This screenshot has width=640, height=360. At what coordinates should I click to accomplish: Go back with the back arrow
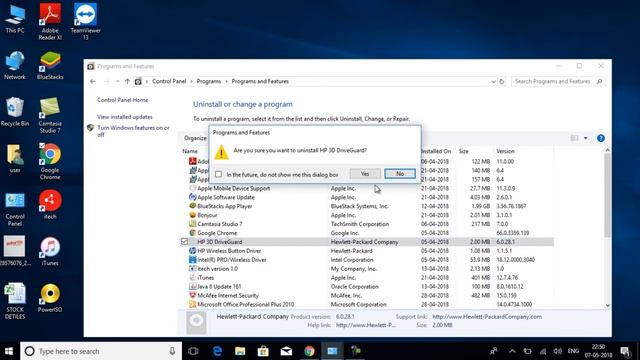(x=93, y=82)
